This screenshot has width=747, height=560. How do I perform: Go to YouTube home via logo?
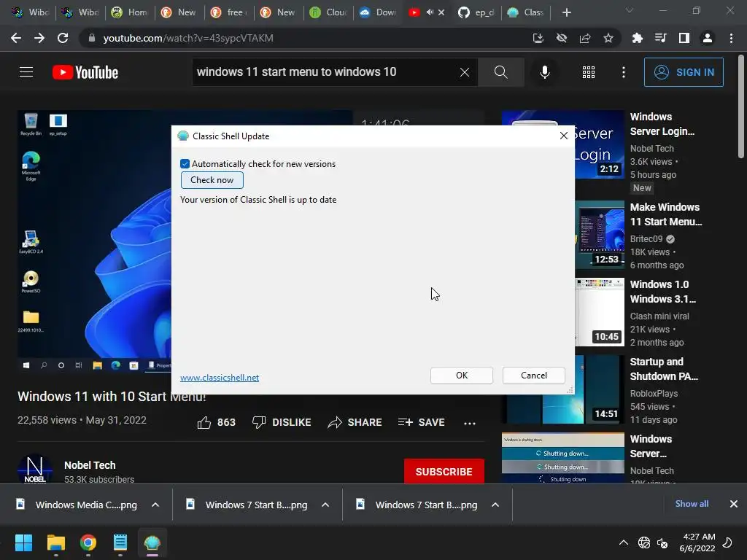pyautogui.click(x=85, y=72)
